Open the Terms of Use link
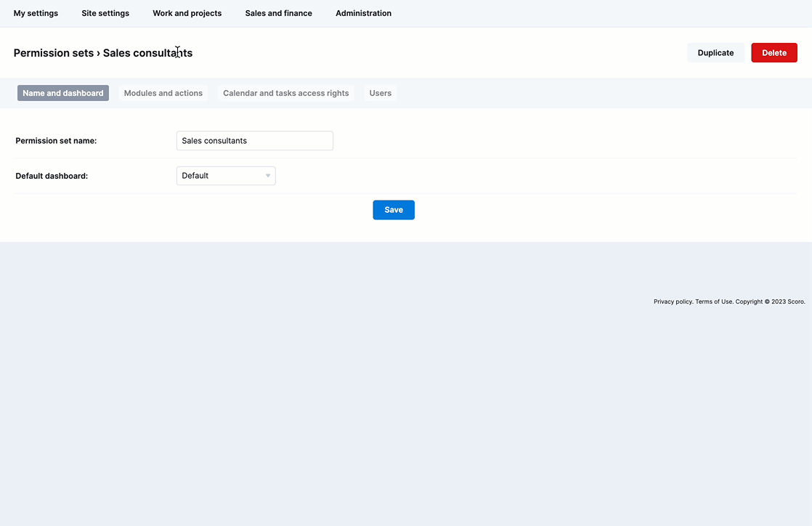This screenshot has height=526, width=812. tap(714, 302)
